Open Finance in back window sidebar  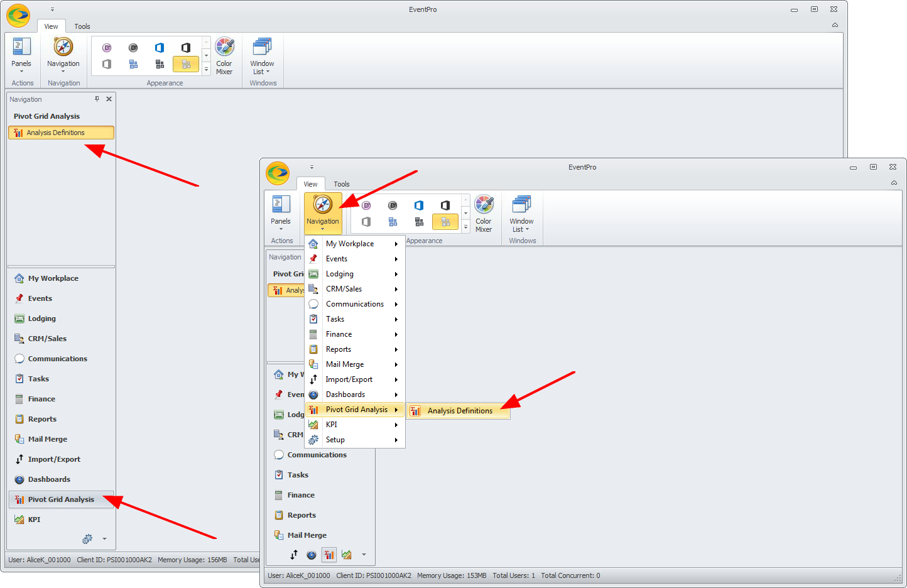tap(61, 399)
